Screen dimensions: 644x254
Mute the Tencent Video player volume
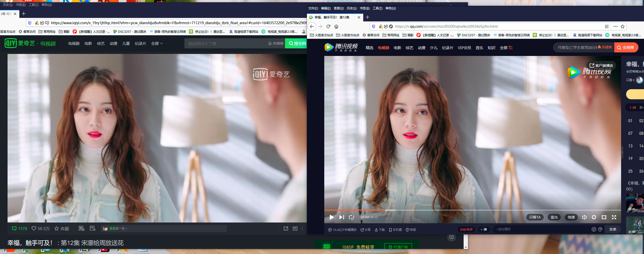pos(584,217)
